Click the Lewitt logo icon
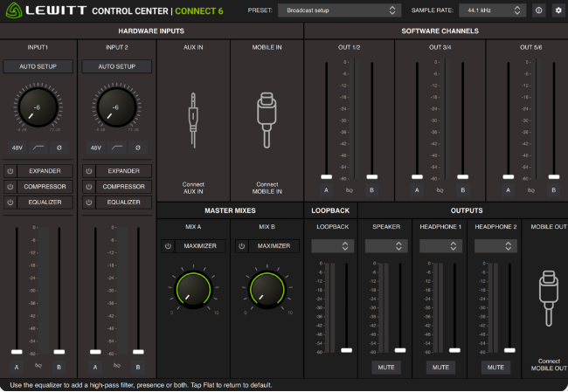Screen dimensions: 568x392 point(14,10)
